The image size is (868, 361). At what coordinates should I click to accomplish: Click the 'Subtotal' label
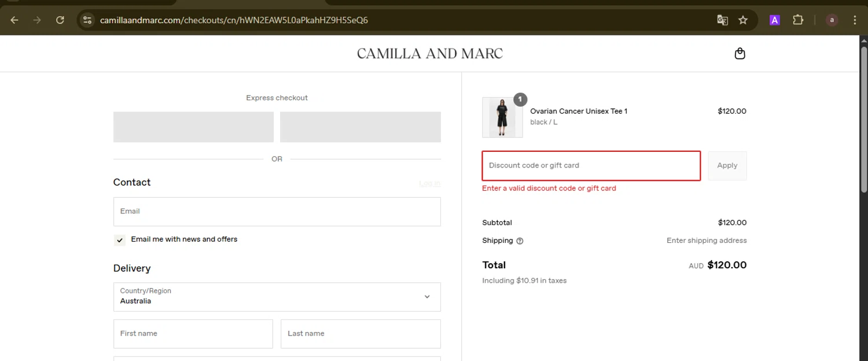pos(497,223)
